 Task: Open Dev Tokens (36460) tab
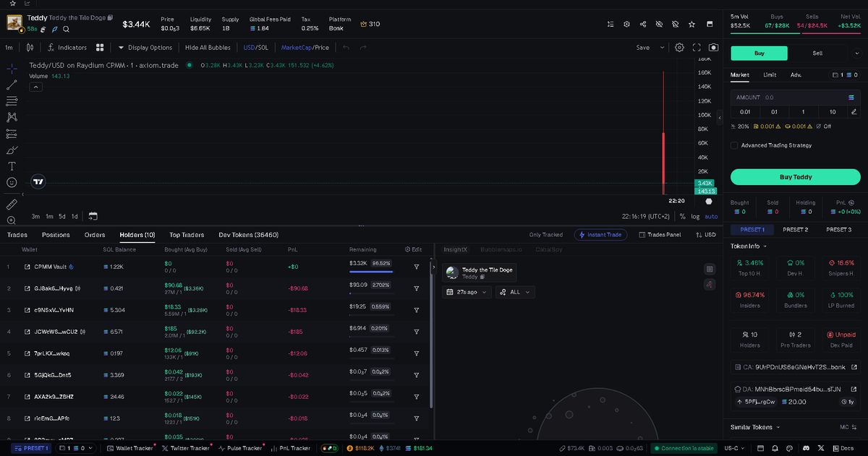coord(248,235)
